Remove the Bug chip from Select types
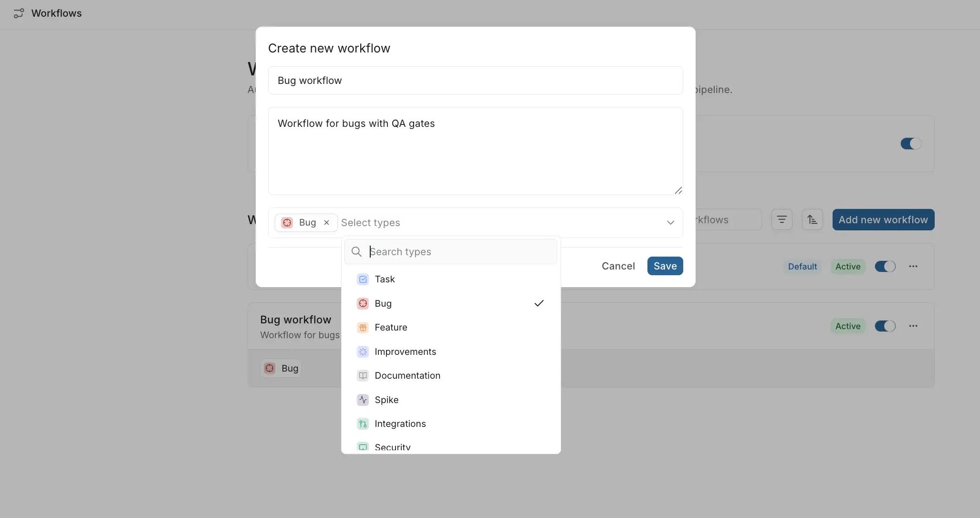The width and height of the screenshot is (980, 518). click(326, 223)
